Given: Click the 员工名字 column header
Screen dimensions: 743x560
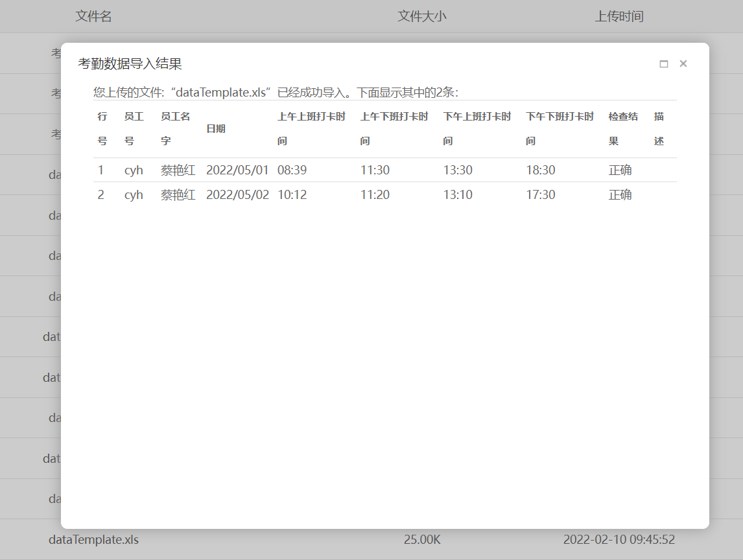Looking at the screenshot, I should coord(175,129).
